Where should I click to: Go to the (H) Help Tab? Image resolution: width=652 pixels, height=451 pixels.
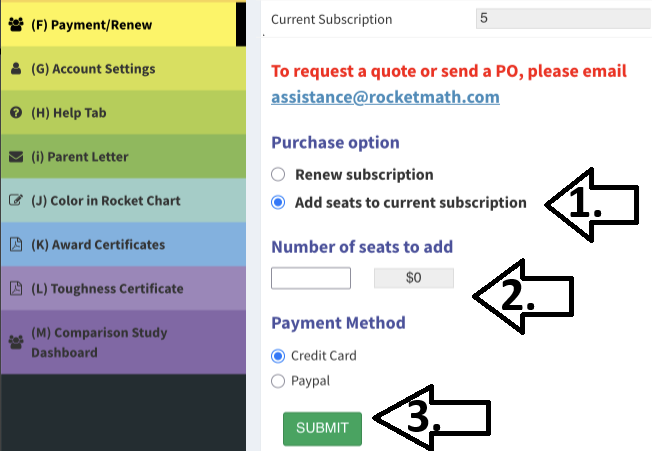click(69, 113)
